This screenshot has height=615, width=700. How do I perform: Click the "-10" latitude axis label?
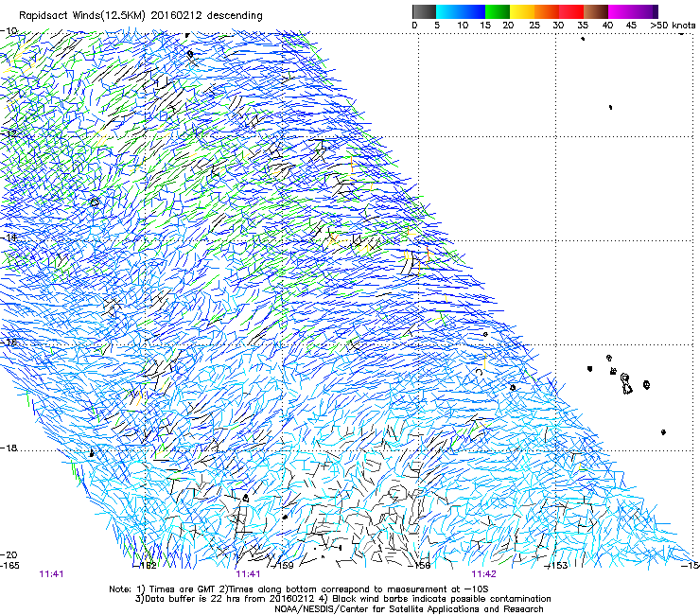(9, 31)
